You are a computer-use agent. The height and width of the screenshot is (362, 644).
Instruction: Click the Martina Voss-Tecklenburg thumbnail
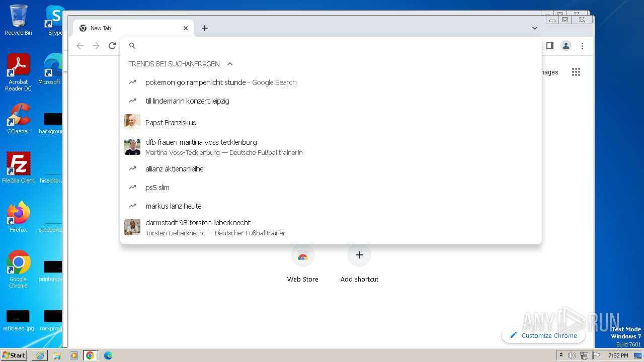pyautogui.click(x=132, y=147)
